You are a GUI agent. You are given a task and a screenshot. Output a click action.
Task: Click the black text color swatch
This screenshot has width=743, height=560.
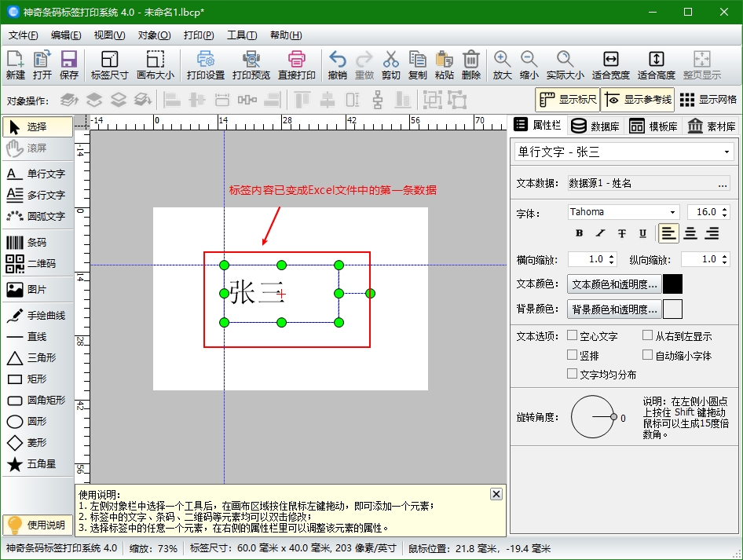coord(673,284)
